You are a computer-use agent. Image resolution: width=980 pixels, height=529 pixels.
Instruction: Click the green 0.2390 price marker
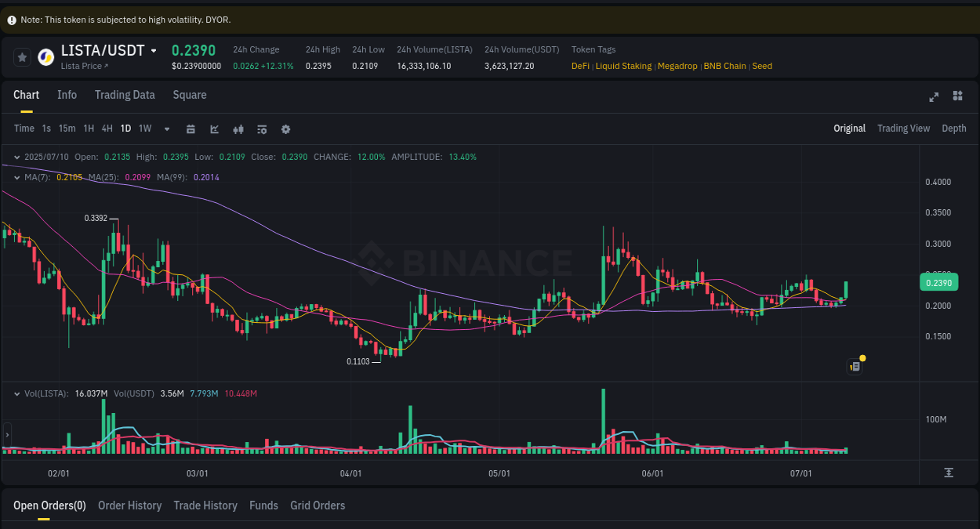[938, 282]
